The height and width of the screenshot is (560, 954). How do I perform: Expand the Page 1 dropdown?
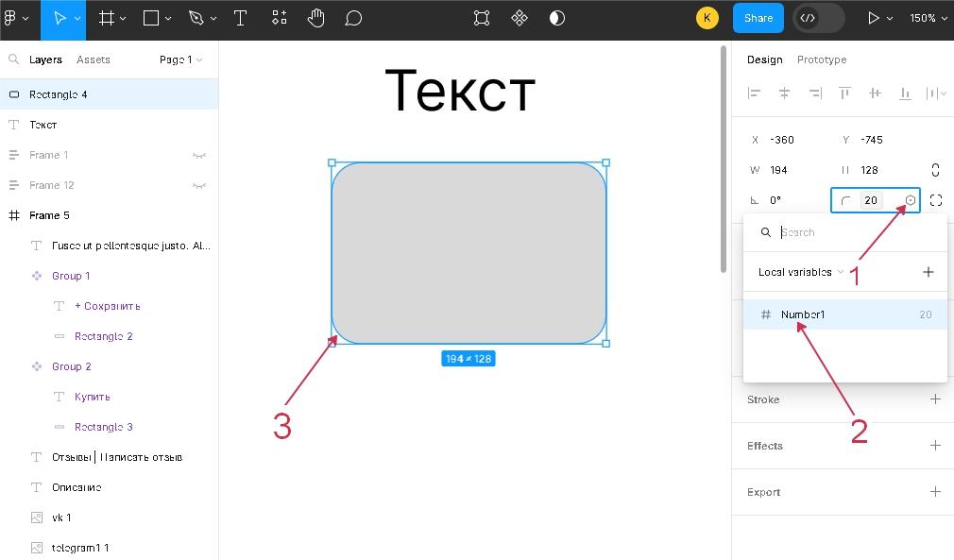point(180,59)
